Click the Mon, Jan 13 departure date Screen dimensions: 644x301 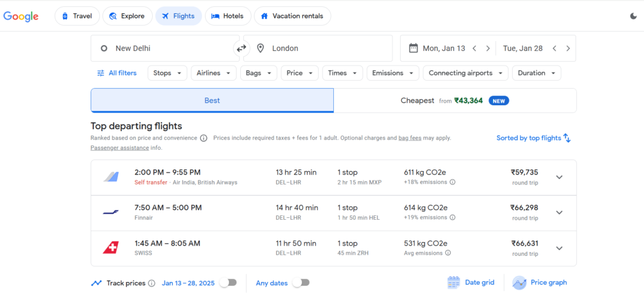pos(443,48)
